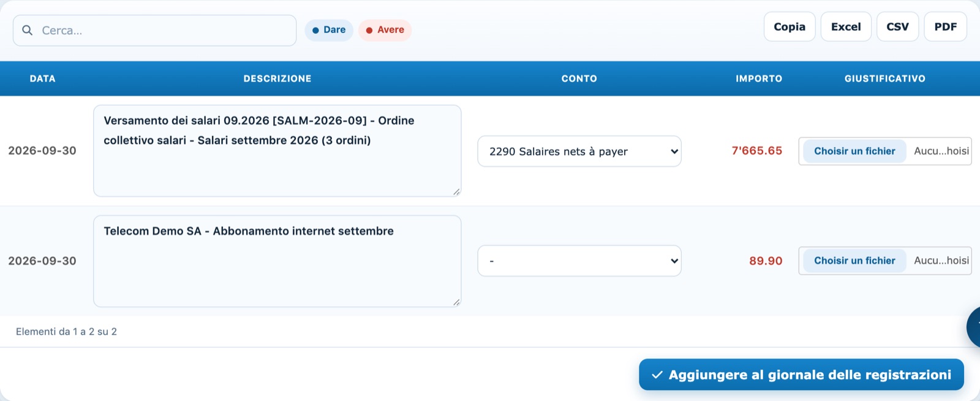Choose a file for the salari row
This screenshot has height=401, width=980.
click(854, 151)
